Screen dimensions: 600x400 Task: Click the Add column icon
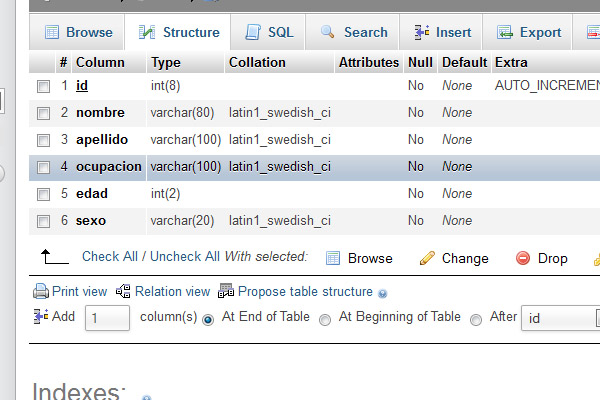coord(41,317)
